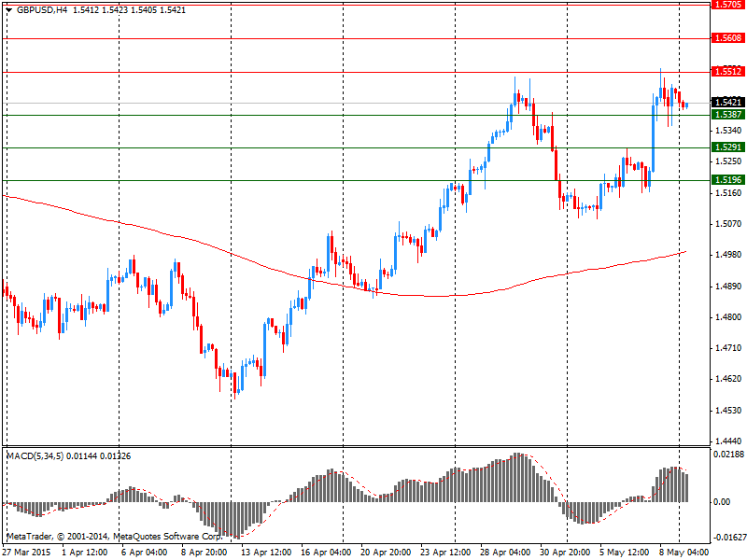Click the 8 May 04:00 time label
The width and height of the screenshot is (747, 560).
coord(684,553)
